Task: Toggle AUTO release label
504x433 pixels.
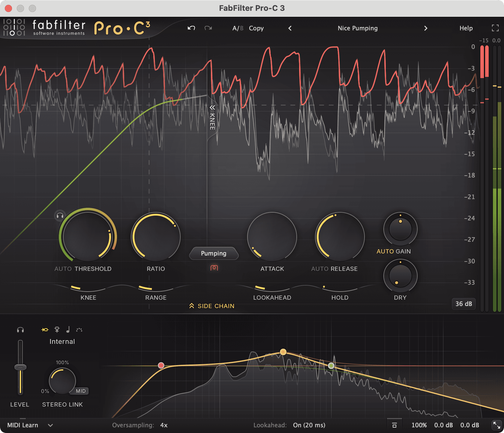Action: [x=320, y=269]
